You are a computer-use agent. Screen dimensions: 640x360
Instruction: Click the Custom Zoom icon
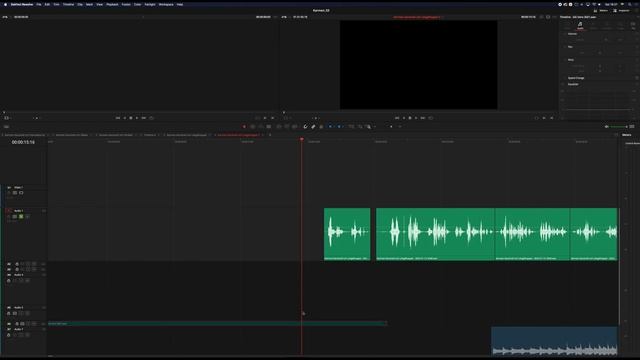369,127
